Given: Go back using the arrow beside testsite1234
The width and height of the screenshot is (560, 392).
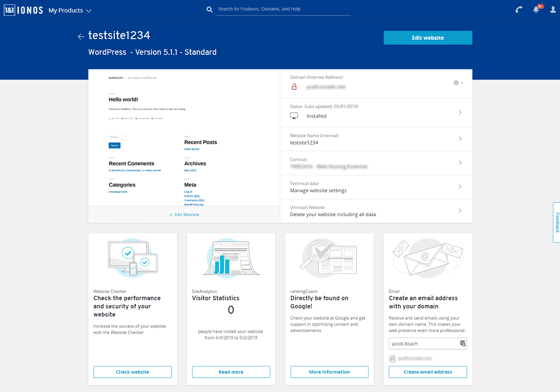Looking at the screenshot, I should [x=81, y=36].
